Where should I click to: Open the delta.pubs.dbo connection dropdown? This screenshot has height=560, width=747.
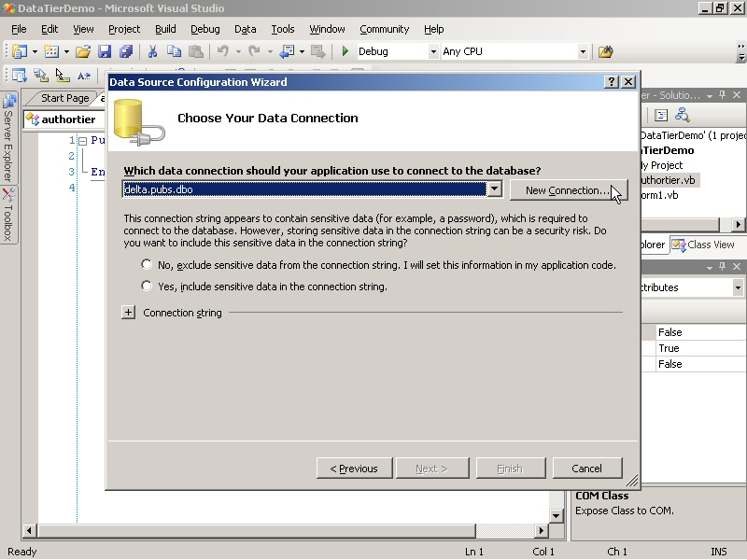coord(495,189)
